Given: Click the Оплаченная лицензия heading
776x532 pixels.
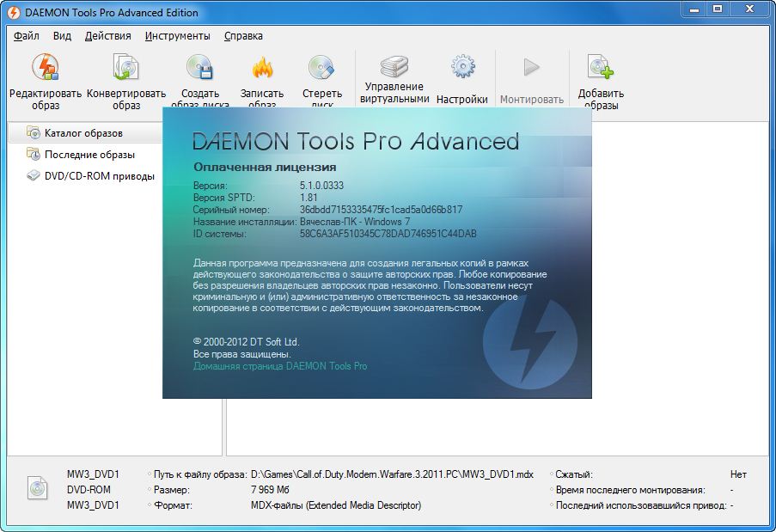Looking at the screenshot, I should [265, 168].
